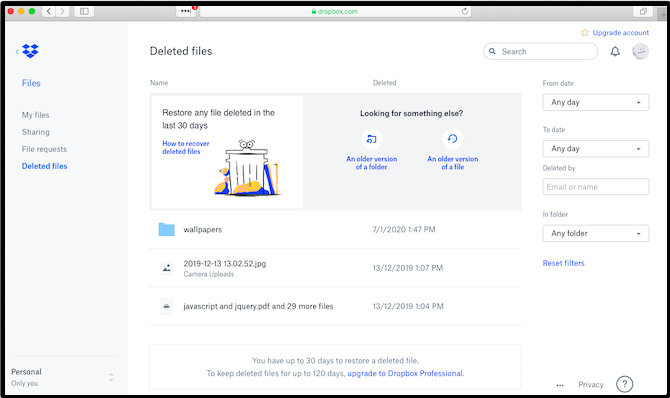This screenshot has width=670, height=398.
Task: Select javascript and jquery.pdf and 29 more files
Action: click(x=258, y=307)
